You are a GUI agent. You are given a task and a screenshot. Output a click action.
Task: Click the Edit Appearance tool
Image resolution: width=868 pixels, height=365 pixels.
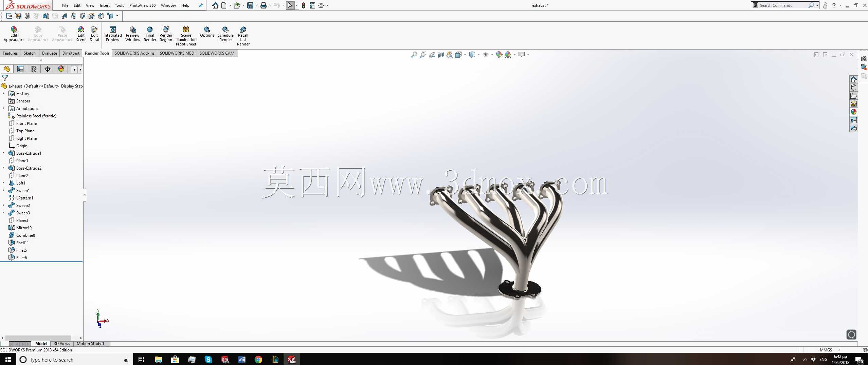click(x=14, y=34)
